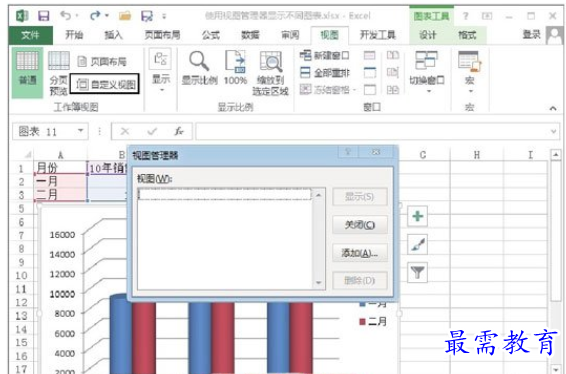Undo the last action
Image resolution: width=566 pixels, height=374 pixels.
(66, 15)
